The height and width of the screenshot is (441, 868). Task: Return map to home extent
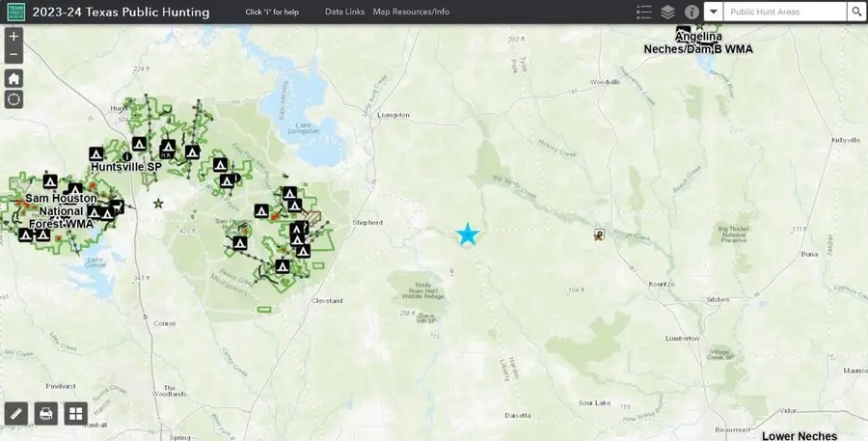pos(14,78)
